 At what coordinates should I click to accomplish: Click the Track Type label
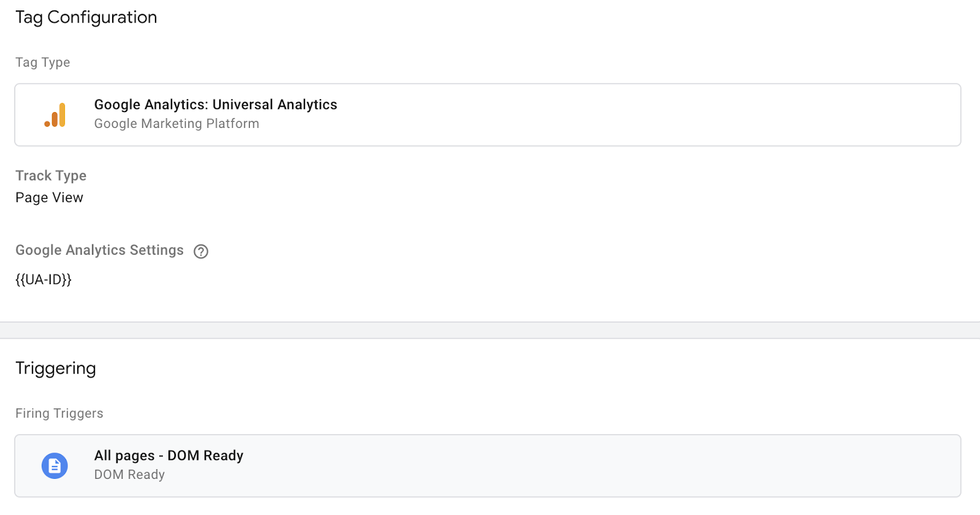pos(51,176)
